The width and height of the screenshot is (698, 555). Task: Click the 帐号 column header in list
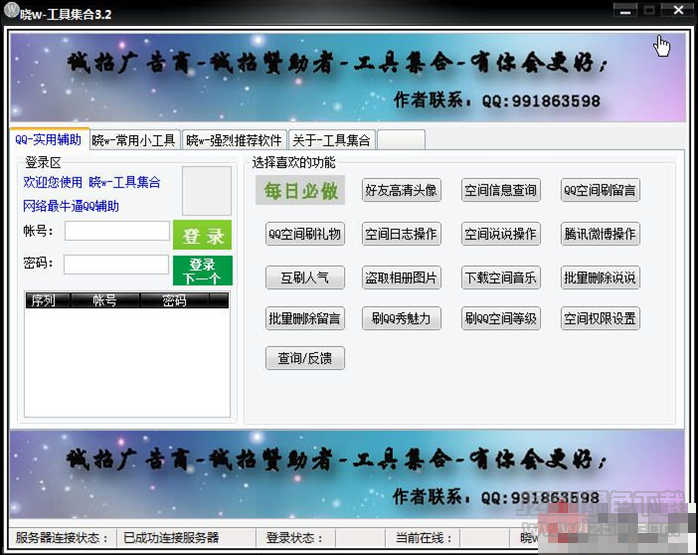[x=105, y=300]
